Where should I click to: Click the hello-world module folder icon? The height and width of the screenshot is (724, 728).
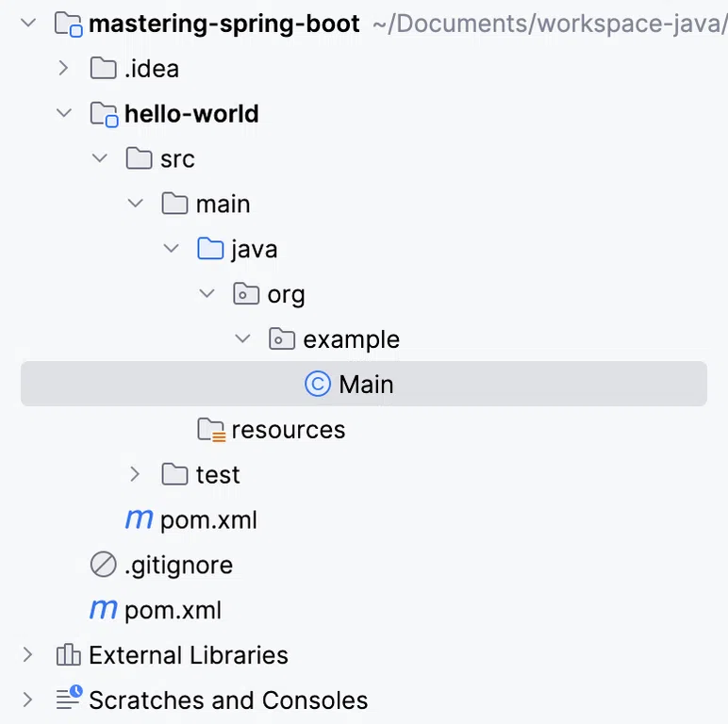104,114
